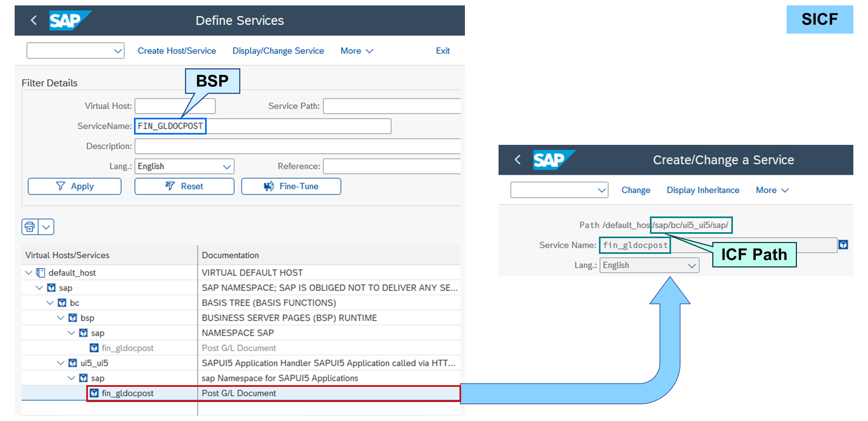Click the service icon of bsp node
Image resolution: width=868 pixels, height=421 pixels.
73,318
